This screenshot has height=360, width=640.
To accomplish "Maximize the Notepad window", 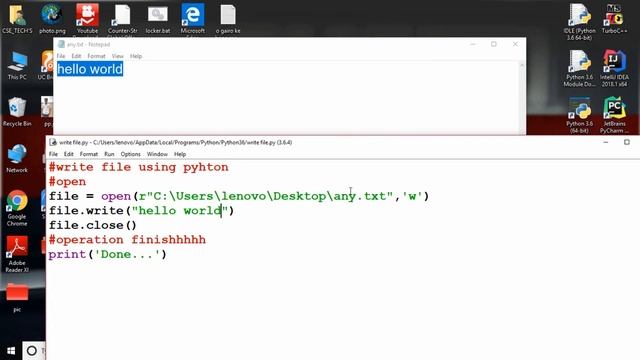I will click(x=494, y=44).
